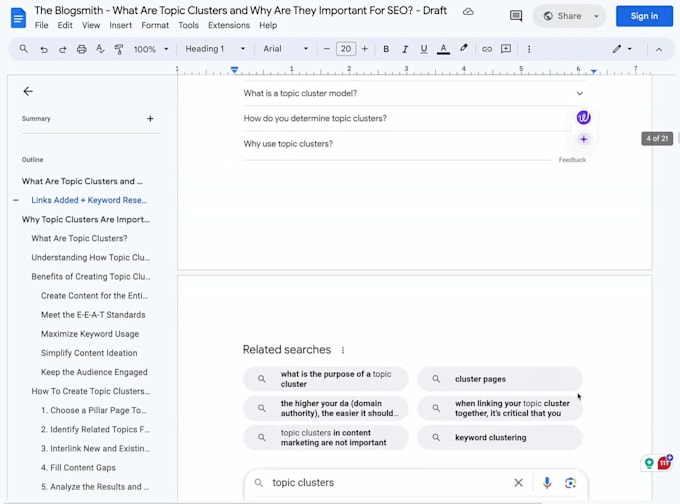Click the search menus magnifier icon
This screenshot has height=504, width=680.
click(24, 49)
